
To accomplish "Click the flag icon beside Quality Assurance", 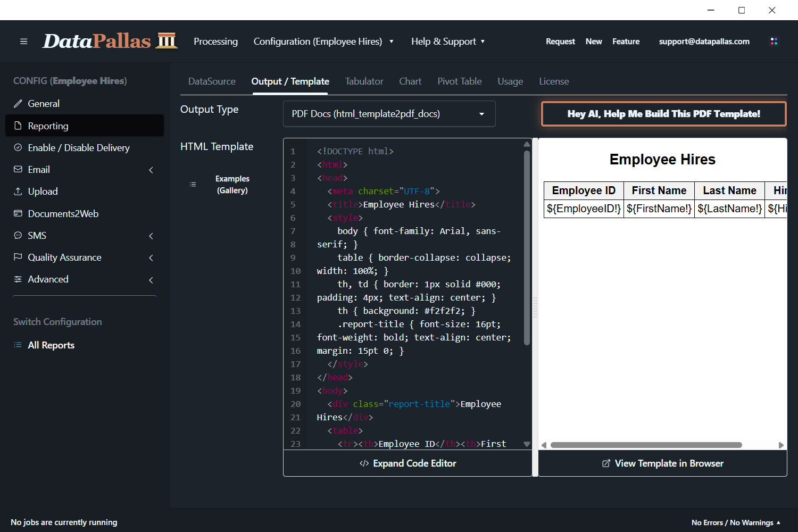I will tap(18, 257).
